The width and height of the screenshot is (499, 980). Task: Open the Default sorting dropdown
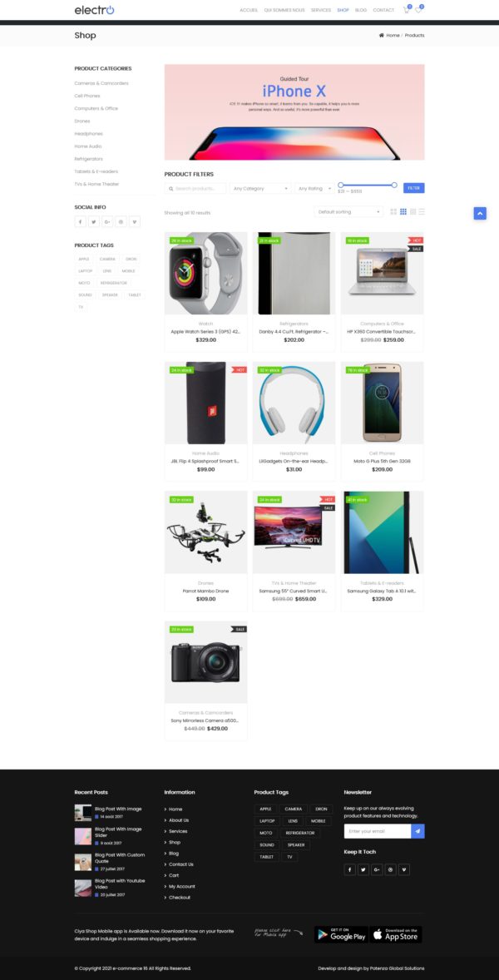[348, 212]
